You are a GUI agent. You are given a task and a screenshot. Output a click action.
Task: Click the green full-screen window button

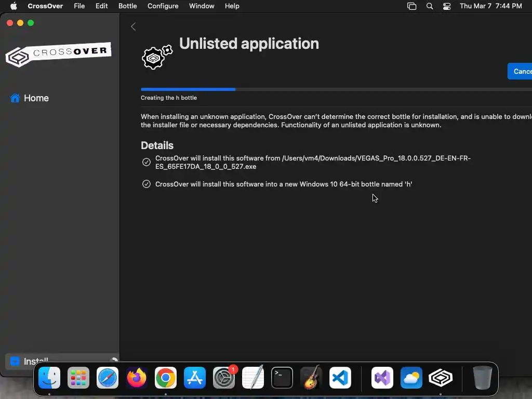31,23
